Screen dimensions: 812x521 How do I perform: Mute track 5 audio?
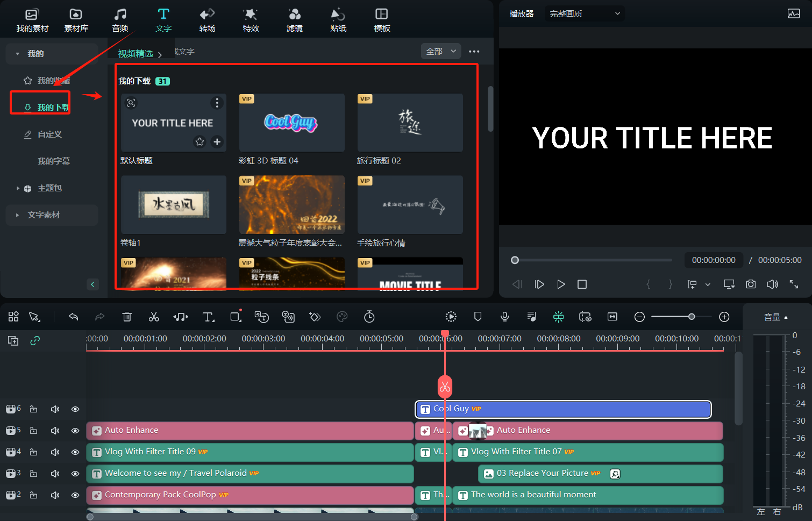point(55,431)
